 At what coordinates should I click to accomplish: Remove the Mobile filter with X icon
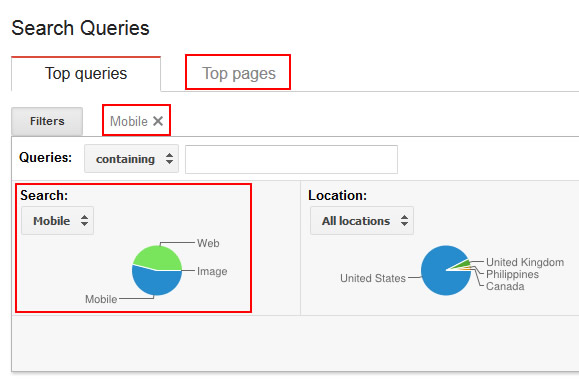pyautogui.click(x=158, y=121)
